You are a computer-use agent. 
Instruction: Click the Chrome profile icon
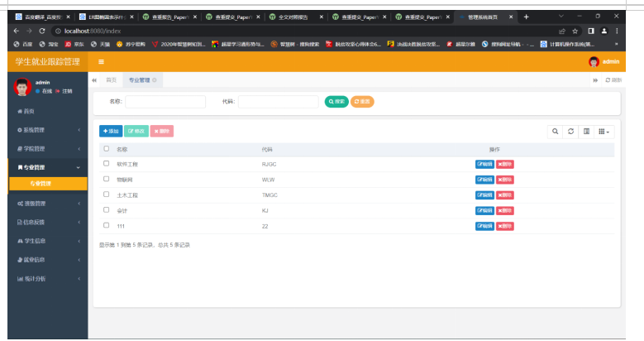pyautogui.click(x=604, y=31)
